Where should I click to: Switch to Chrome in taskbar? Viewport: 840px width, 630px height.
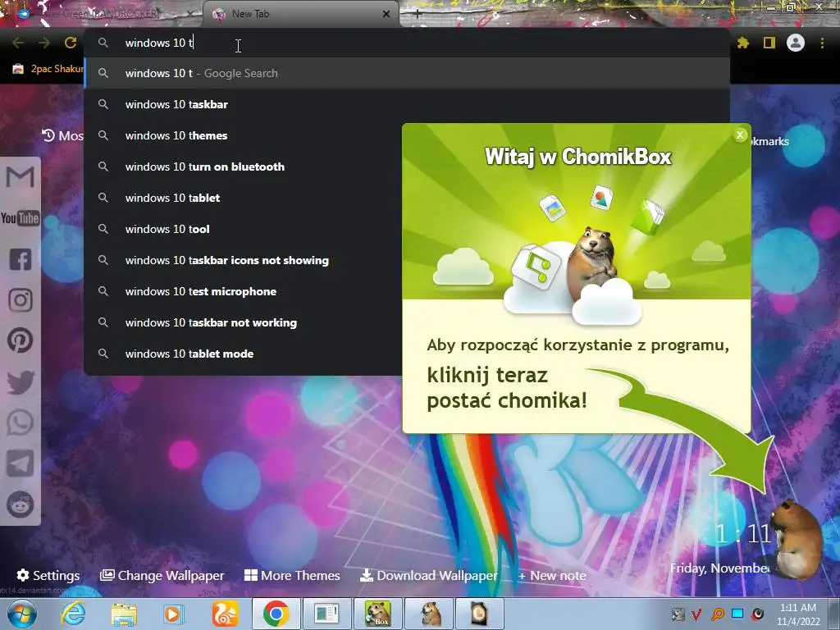coord(276,614)
